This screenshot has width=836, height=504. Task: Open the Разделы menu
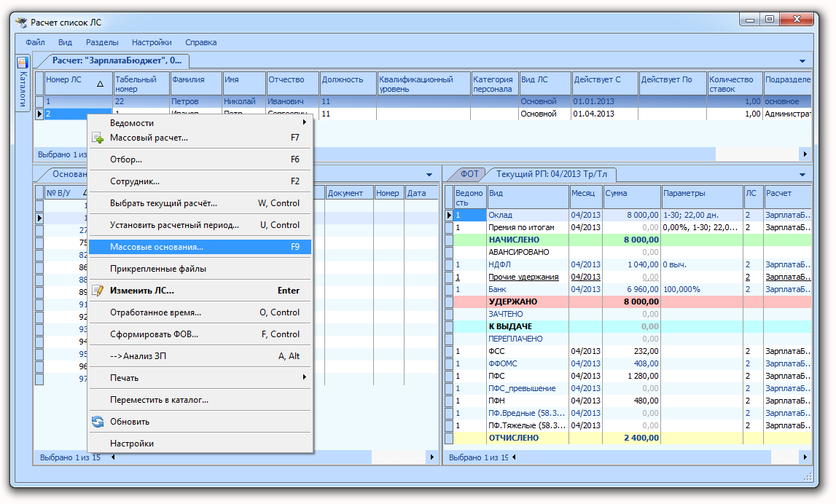(102, 43)
